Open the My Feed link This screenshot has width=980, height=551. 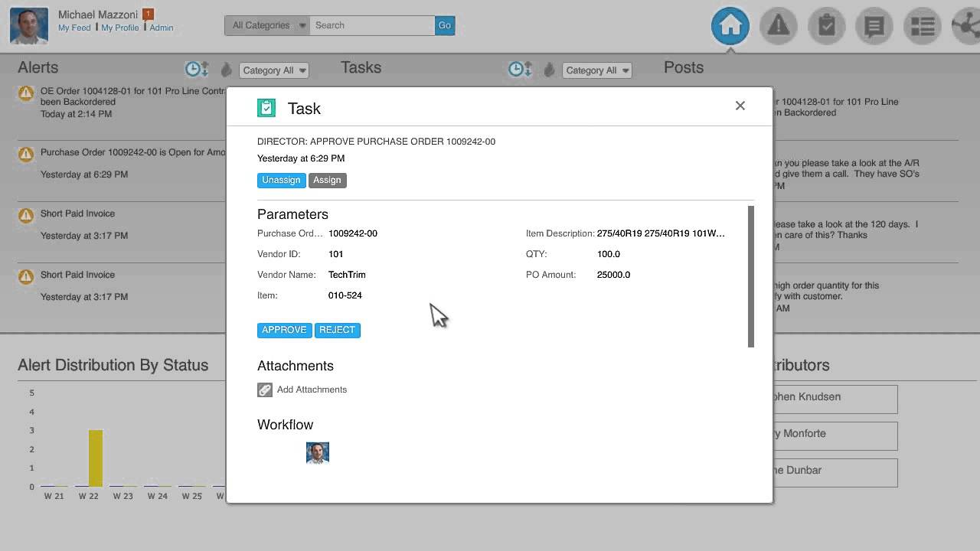(74, 28)
